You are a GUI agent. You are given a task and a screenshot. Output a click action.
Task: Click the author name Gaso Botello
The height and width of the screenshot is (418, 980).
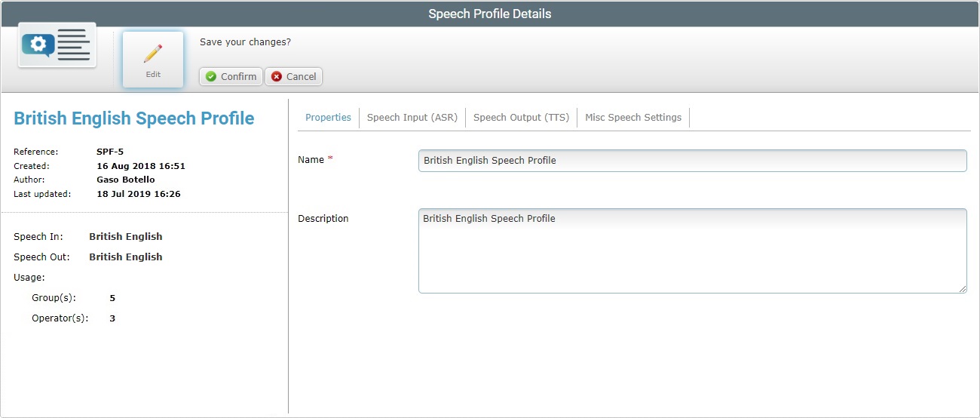[x=126, y=180]
